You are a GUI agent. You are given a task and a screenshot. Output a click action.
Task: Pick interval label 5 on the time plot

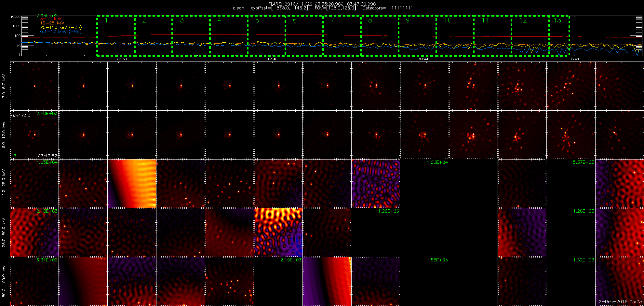tap(257, 21)
